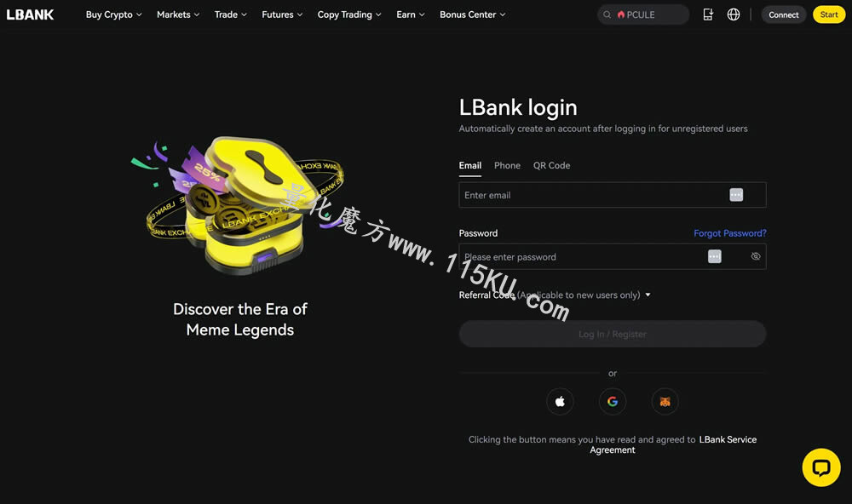852x504 pixels.
Task: Click the password manager icon in email field
Action: (x=736, y=195)
